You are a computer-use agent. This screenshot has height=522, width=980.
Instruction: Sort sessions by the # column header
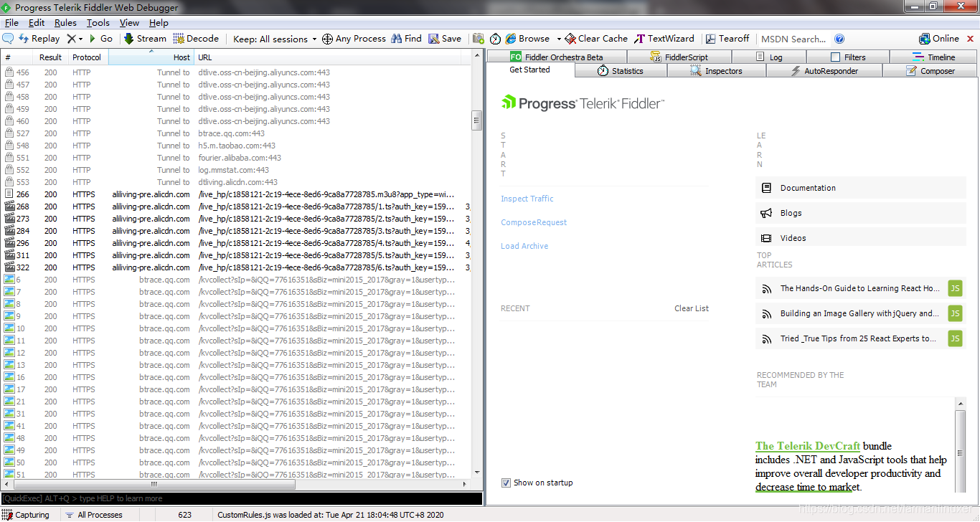click(17, 57)
